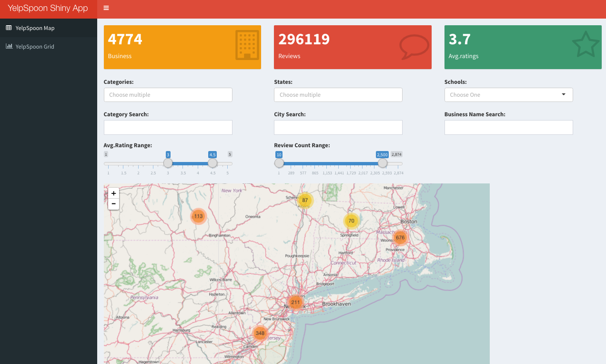Open the Categories multi-select dropdown

[x=168, y=95]
